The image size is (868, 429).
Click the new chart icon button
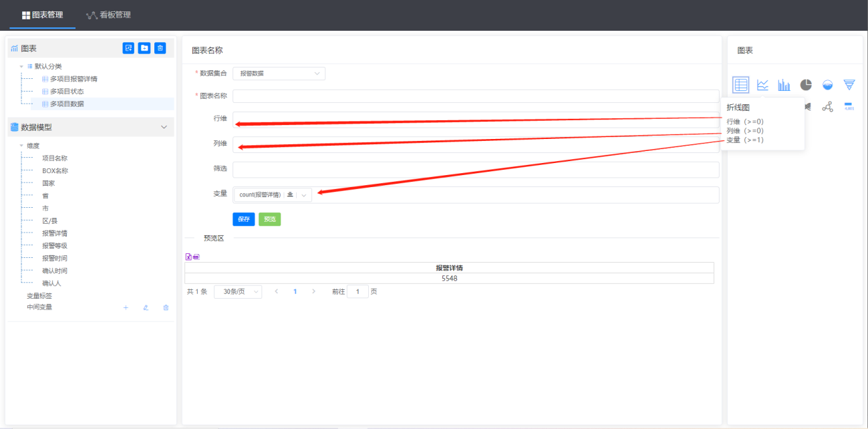click(128, 48)
